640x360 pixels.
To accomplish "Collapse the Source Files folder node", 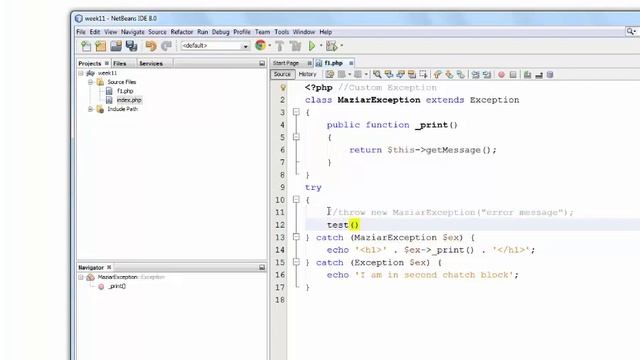I will click(91, 82).
